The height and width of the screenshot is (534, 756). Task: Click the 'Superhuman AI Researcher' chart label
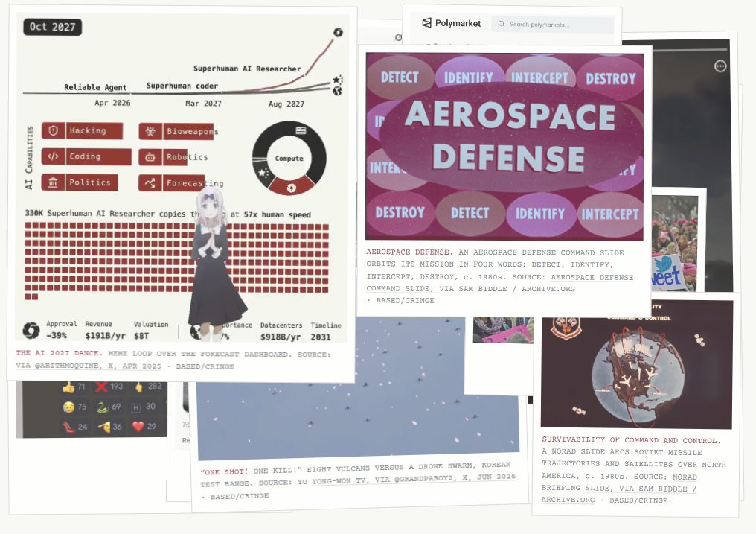coord(247,69)
